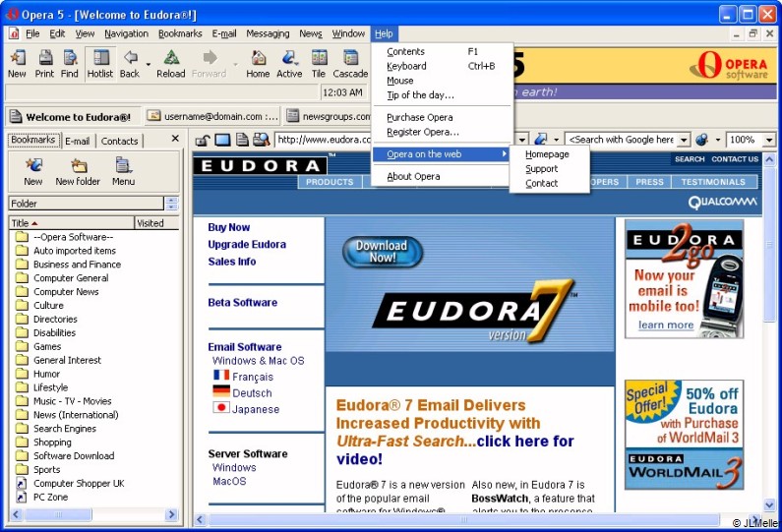Click the Français language link
Image resolution: width=782 pixels, height=532 pixels.
coord(253,377)
